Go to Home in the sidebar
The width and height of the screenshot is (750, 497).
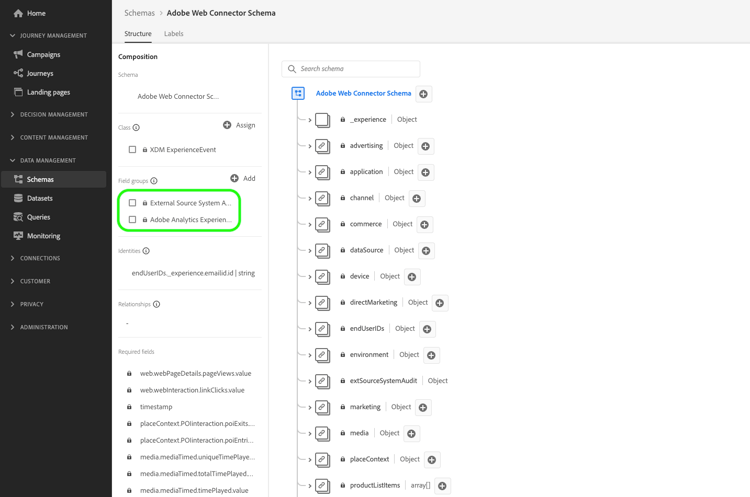pyautogui.click(x=30, y=13)
